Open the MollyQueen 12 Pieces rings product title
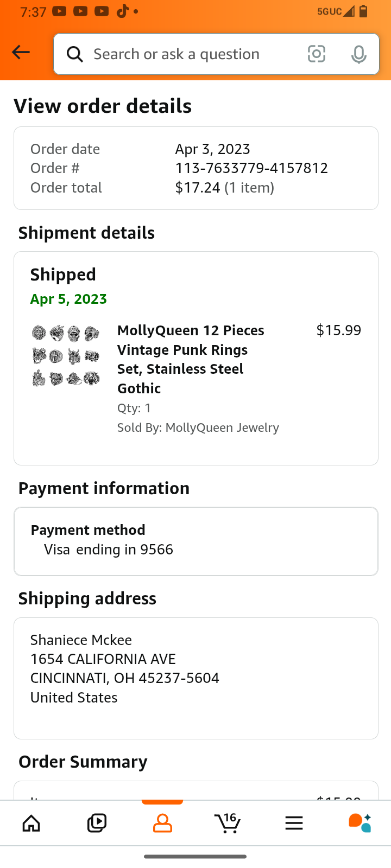Image resolution: width=391 pixels, height=868 pixels. pos(191,359)
